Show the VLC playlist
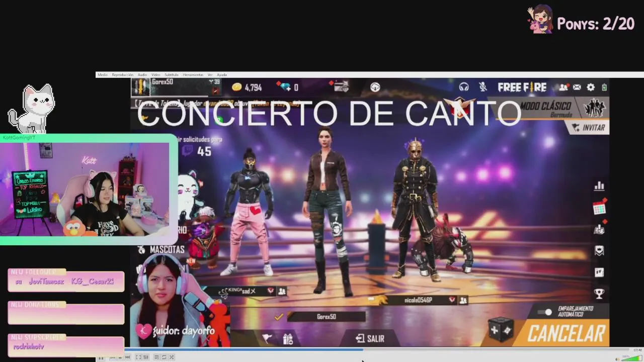The image size is (644, 362). point(156,357)
